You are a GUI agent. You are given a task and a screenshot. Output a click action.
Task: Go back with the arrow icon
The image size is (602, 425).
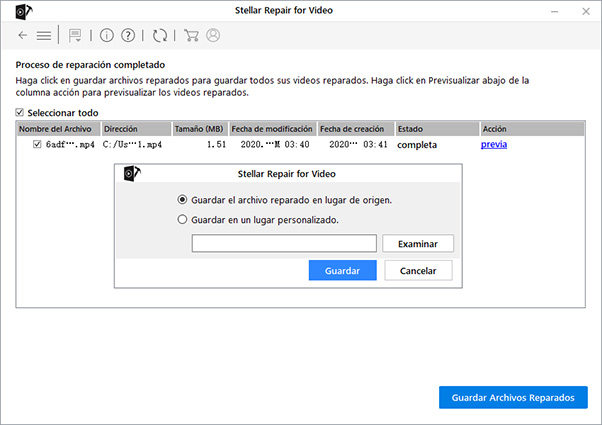tap(23, 35)
